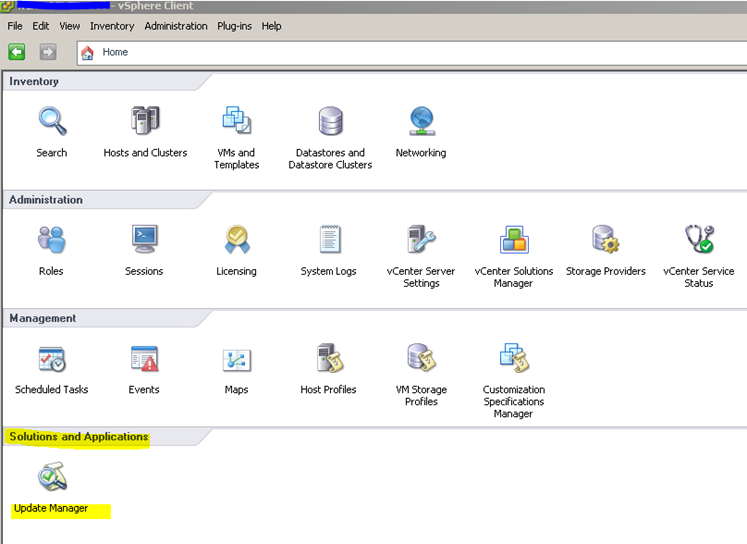
Task: Click the 'vCenter Service Status' label
Action: coord(699,277)
